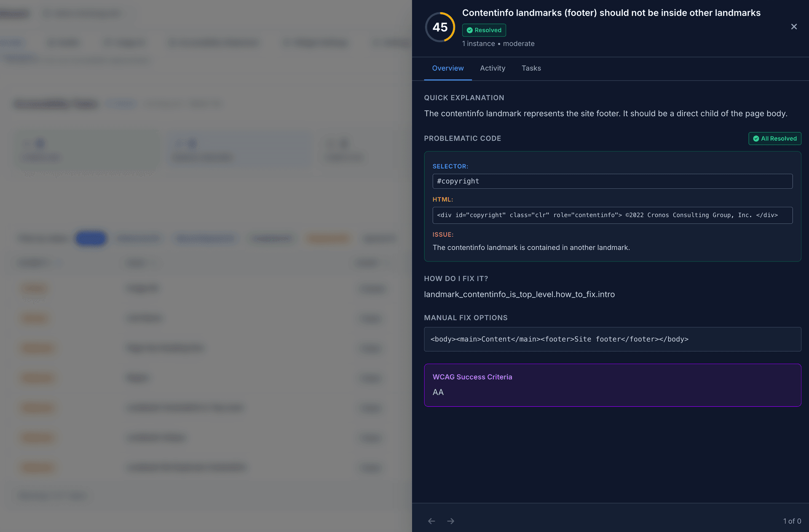Switch to the Overview tab
The width and height of the screenshot is (809, 532).
click(447, 68)
